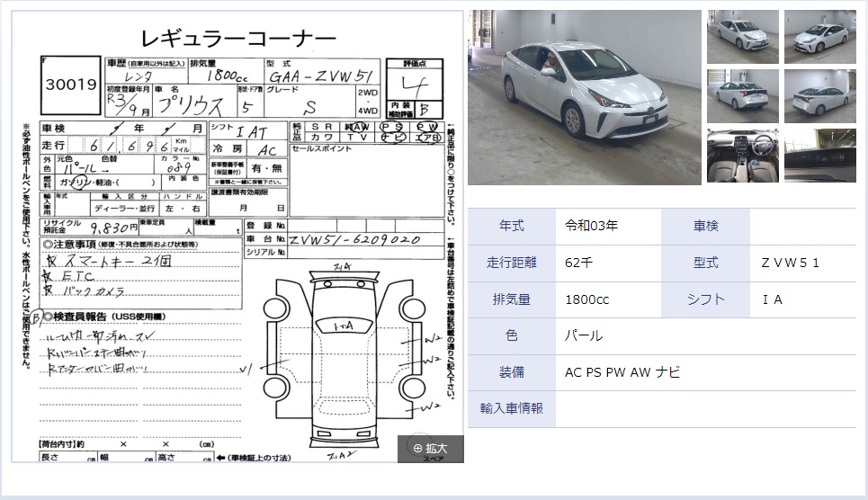This screenshot has height=500, width=868.
Task: Click the chassis number ZVW51-6209020
Action: (x=354, y=240)
